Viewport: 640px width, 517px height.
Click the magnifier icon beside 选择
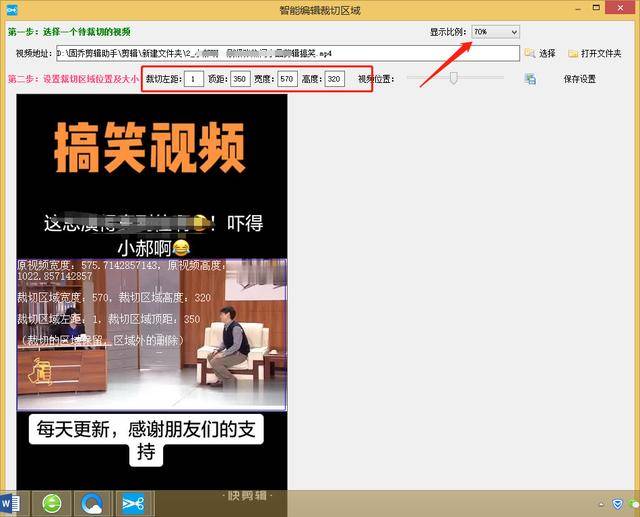[530, 53]
